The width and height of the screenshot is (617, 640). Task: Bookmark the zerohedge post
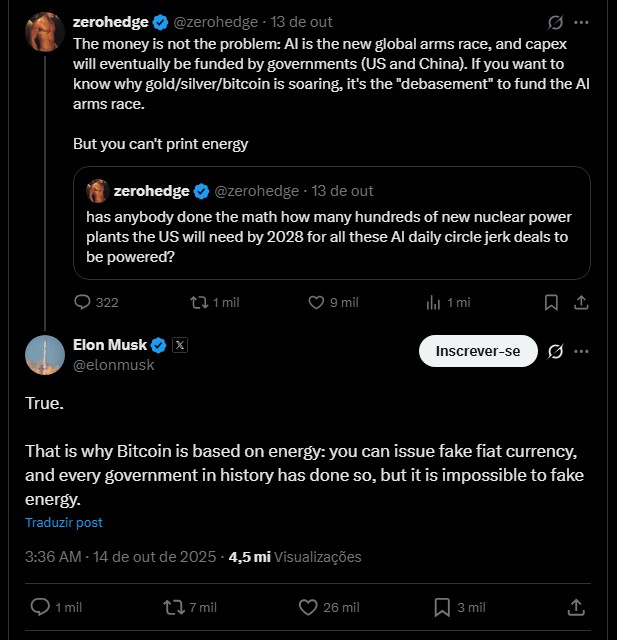point(550,302)
